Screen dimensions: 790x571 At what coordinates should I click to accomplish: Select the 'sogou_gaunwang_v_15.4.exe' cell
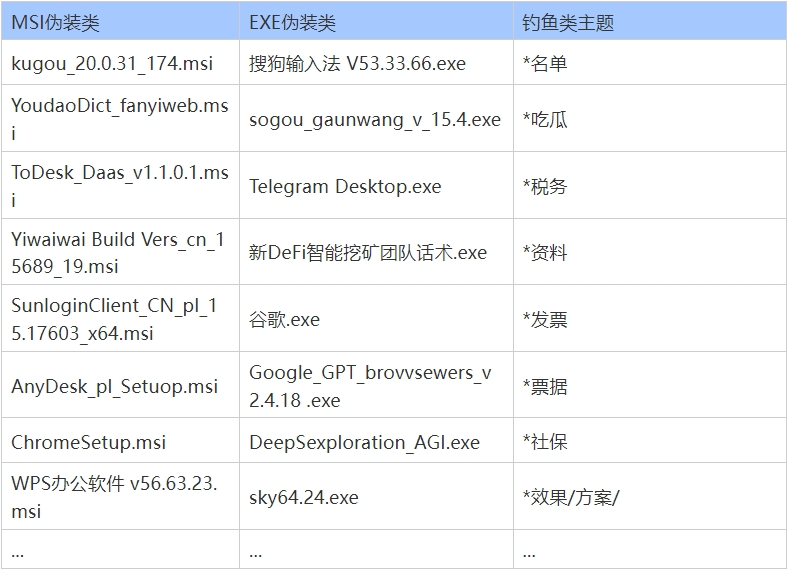pos(376,118)
